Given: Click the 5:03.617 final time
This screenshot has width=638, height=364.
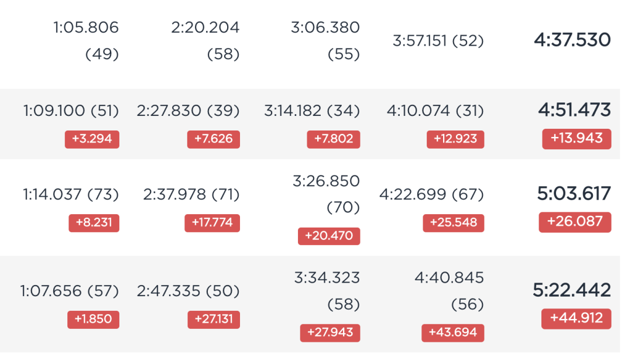Looking at the screenshot, I should point(574,194).
